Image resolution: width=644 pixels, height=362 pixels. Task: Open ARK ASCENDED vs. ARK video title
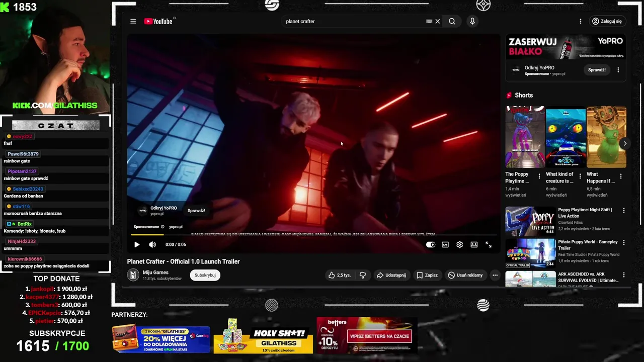pos(588,277)
